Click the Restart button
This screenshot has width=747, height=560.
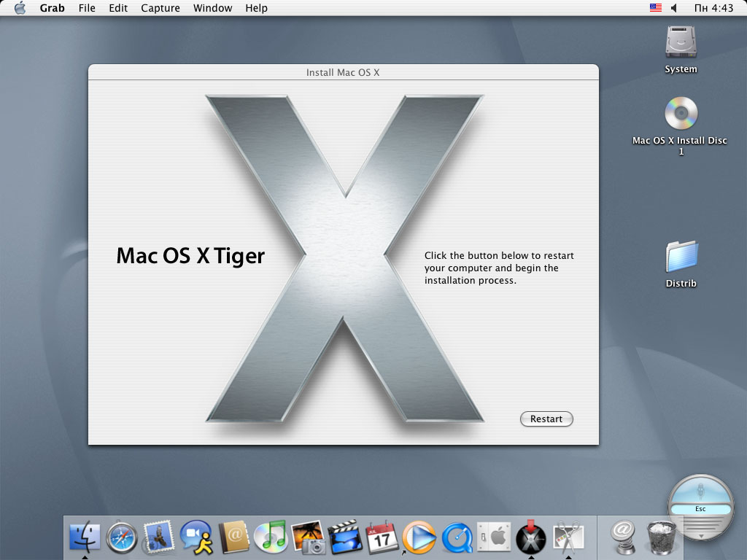pyautogui.click(x=546, y=419)
